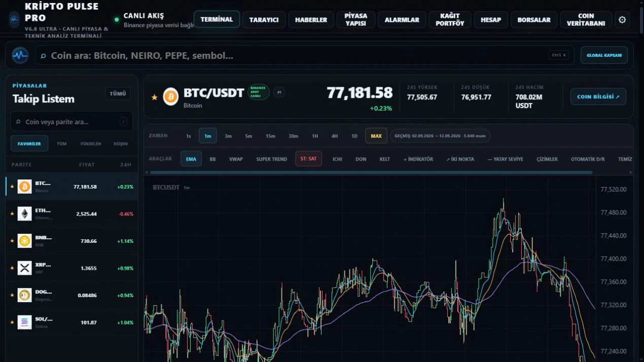The image size is (644, 362).
Task: Toggle the BTC/USDT header favorite star
Action: click(155, 97)
